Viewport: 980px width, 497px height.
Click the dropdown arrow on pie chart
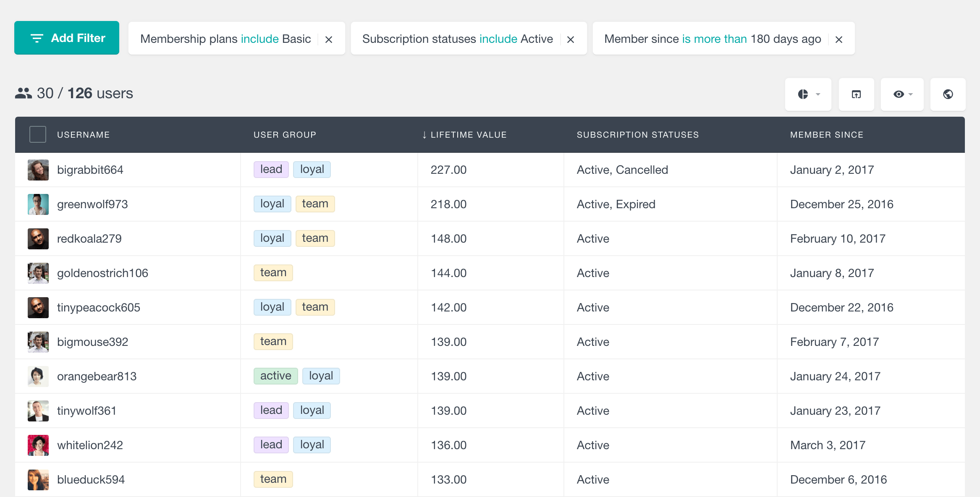tap(818, 95)
